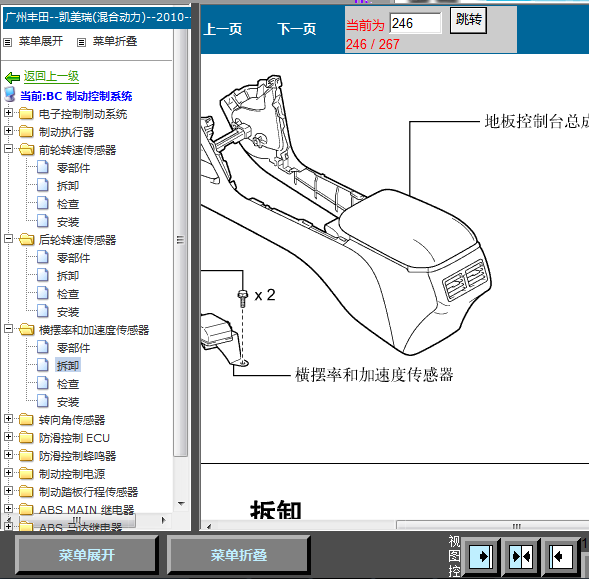Click the page icon of 横摆率和加速度传感器 检查
The height and width of the screenshot is (579, 589).
[x=42, y=383]
